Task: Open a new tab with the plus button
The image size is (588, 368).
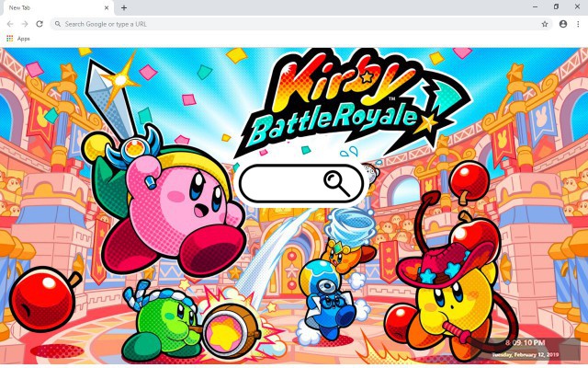Action: 124,7
